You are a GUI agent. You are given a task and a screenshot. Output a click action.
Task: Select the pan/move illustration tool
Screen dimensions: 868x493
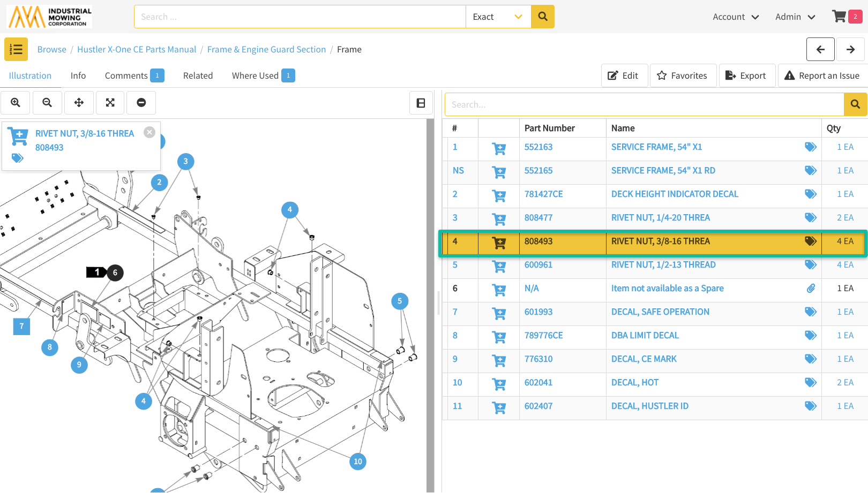pyautogui.click(x=79, y=102)
